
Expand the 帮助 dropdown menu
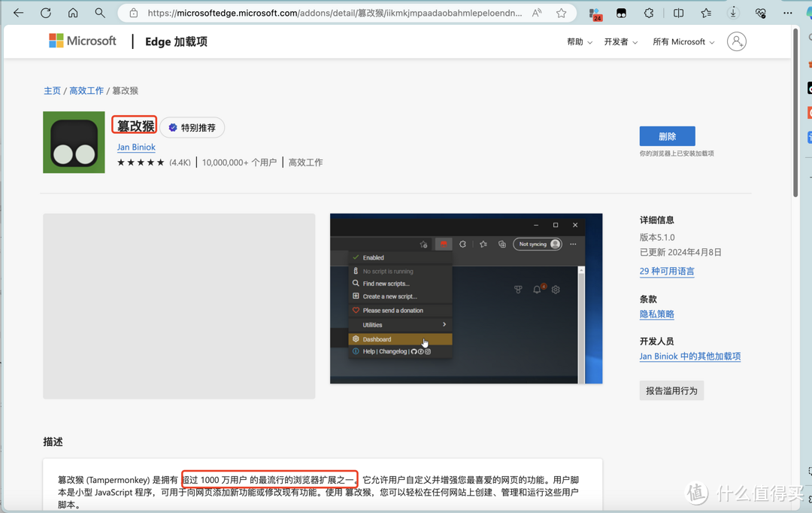[x=580, y=42]
